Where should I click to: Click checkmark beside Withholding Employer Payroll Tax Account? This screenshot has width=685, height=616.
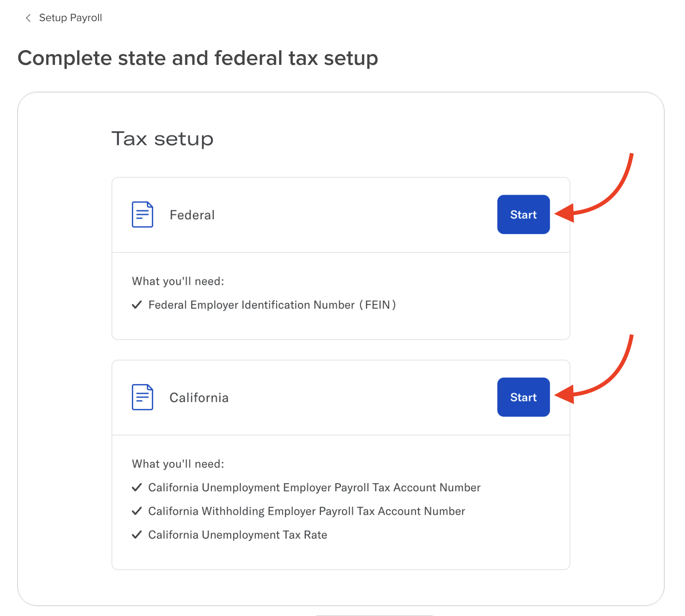coord(136,511)
